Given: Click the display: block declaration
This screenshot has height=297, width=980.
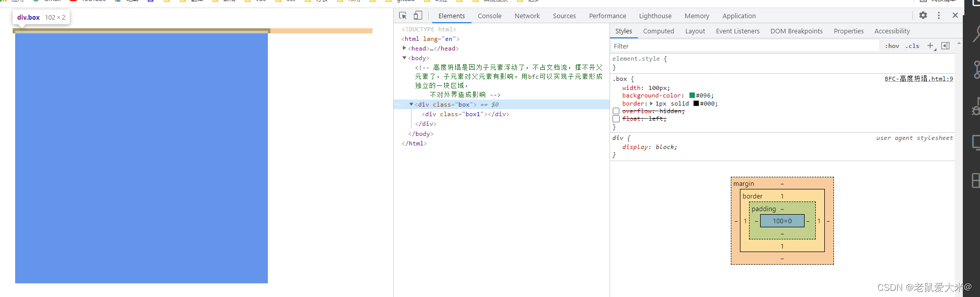Looking at the screenshot, I should (x=649, y=147).
